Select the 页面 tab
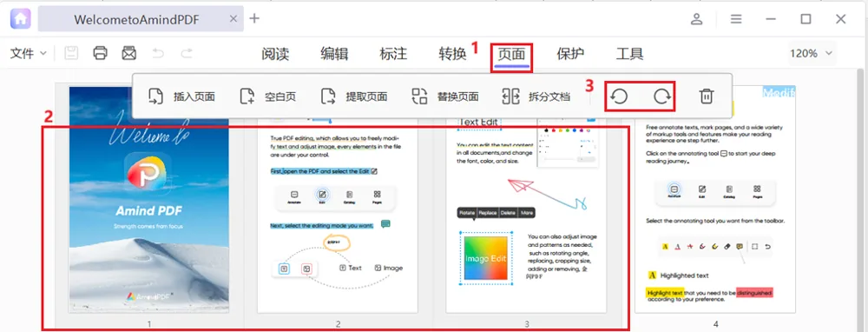The width and height of the screenshot is (868, 332). point(511,54)
